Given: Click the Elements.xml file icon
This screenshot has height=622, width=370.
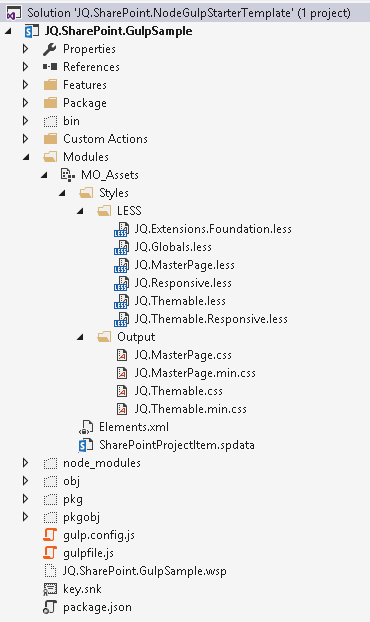Looking at the screenshot, I should tap(86, 427).
